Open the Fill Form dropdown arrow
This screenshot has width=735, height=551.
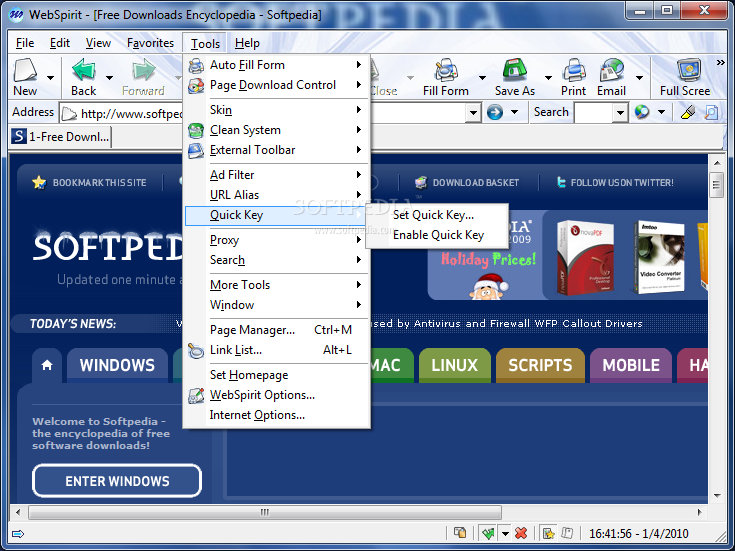(x=482, y=77)
